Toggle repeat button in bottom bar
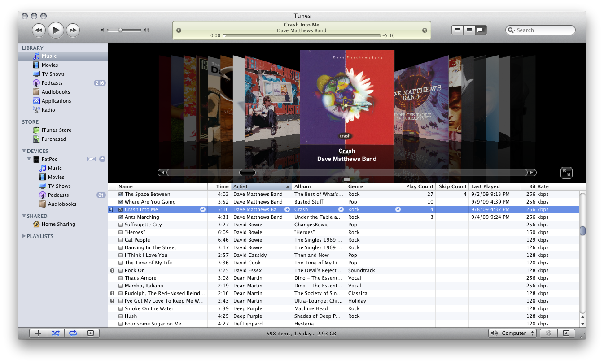Viewport: 604px width, 364px height. [x=73, y=333]
